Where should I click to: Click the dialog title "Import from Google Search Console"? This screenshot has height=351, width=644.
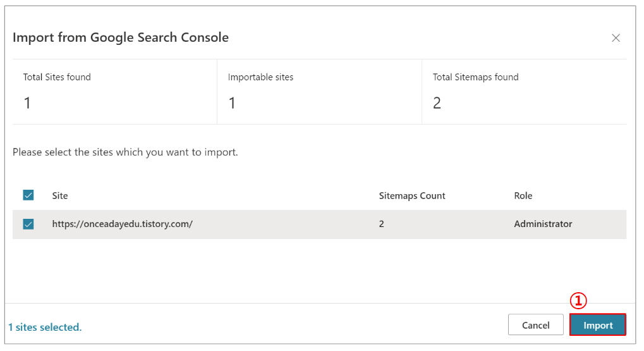click(x=121, y=37)
